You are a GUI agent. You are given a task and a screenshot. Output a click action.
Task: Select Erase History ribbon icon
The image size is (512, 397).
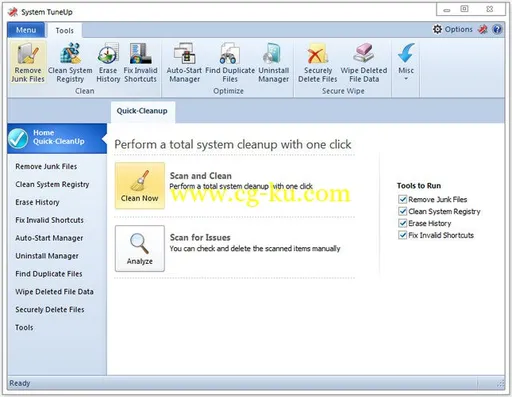pyautogui.click(x=108, y=62)
